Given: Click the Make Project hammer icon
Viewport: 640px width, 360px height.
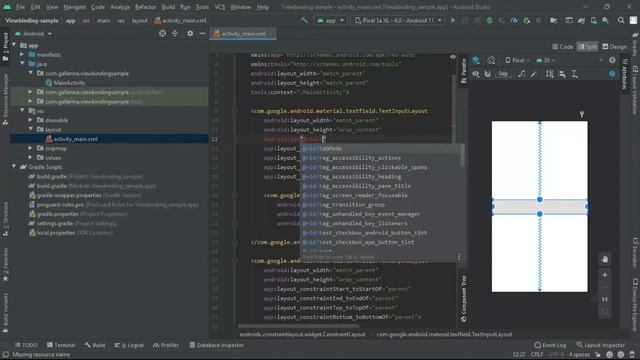Looking at the screenshot, I should [304, 20].
